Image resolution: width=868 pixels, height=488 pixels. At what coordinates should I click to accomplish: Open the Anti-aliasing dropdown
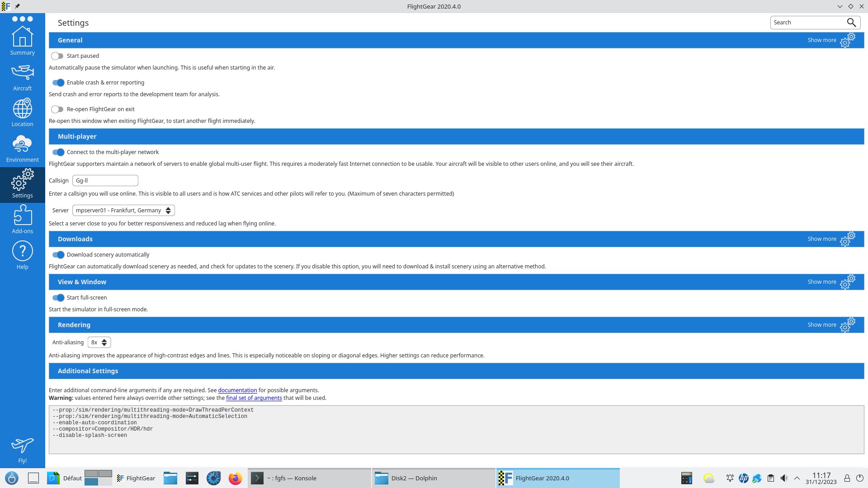pyautogui.click(x=99, y=343)
